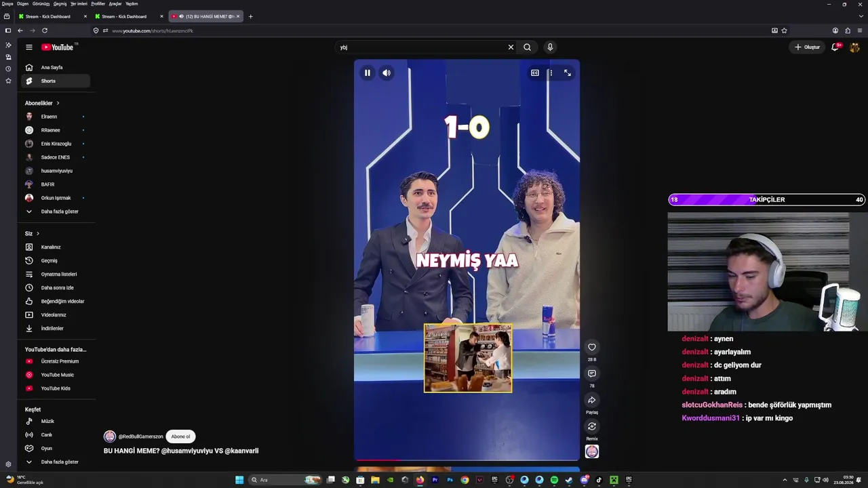Open the Enis Kirazoglu subscription

point(54,144)
